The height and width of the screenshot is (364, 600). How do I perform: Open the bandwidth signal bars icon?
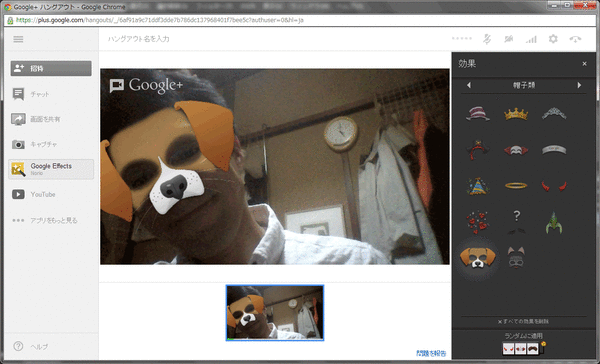531,39
